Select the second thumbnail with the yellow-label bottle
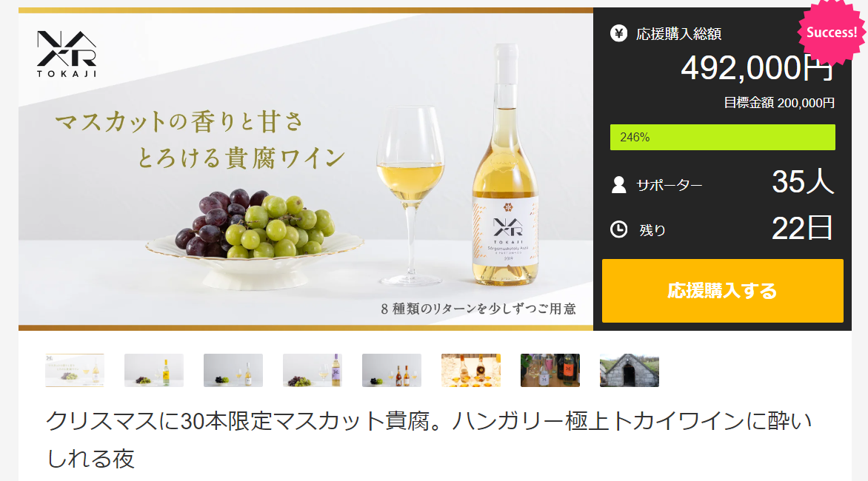Viewport: 868px width, 481px height. pos(154,370)
